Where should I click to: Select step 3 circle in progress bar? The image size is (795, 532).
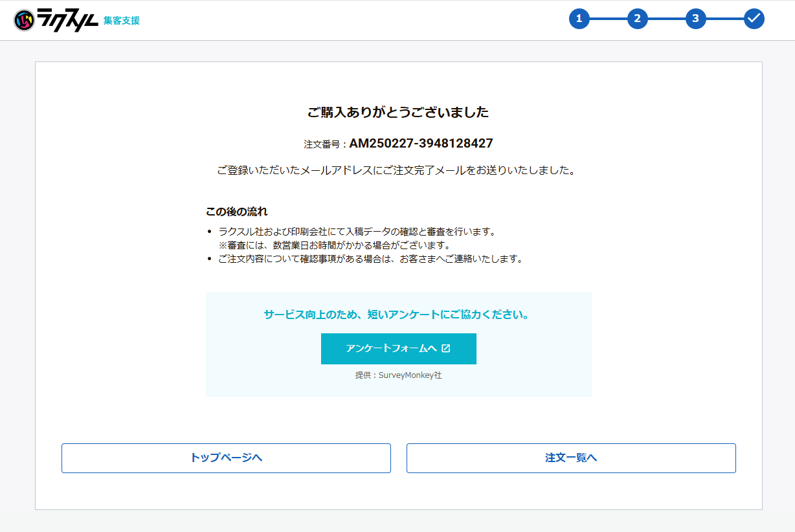tap(695, 19)
